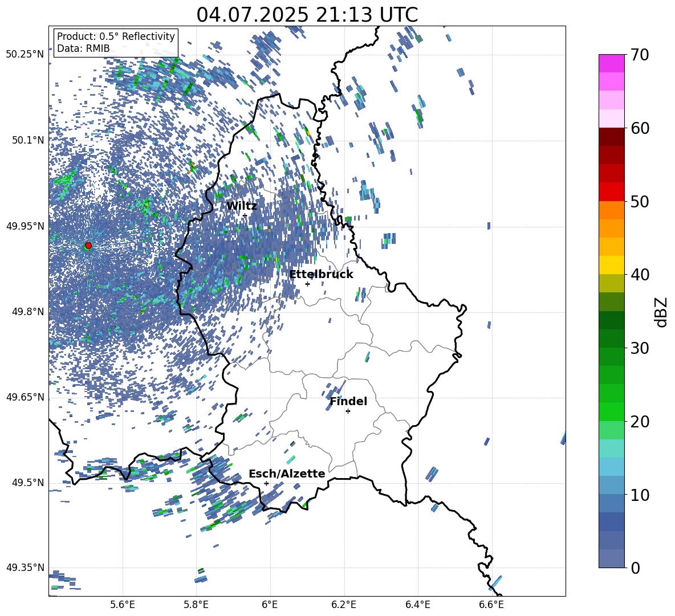Click the 6°E longitude label
This screenshot has height=616, width=675.
[x=270, y=605]
